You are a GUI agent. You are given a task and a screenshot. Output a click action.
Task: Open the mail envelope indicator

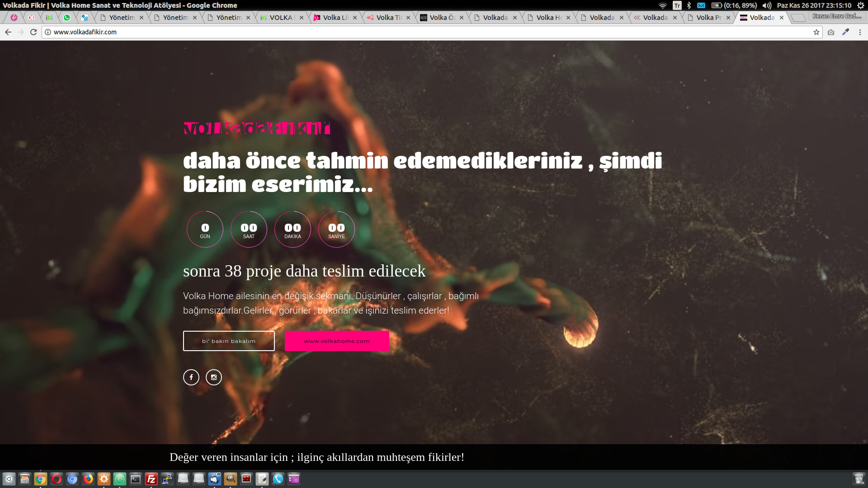pyautogui.click(x=701, y=5)
